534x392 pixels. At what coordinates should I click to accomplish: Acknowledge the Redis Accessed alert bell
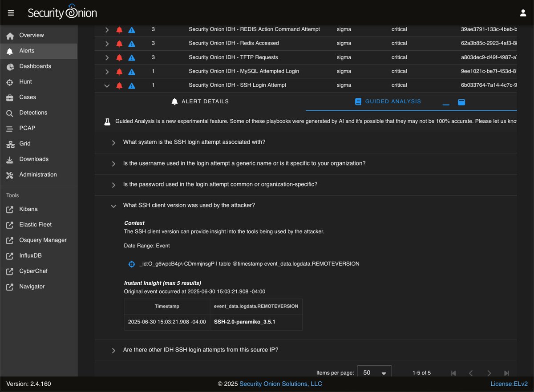pyautogui.click(x=119, y=44)
